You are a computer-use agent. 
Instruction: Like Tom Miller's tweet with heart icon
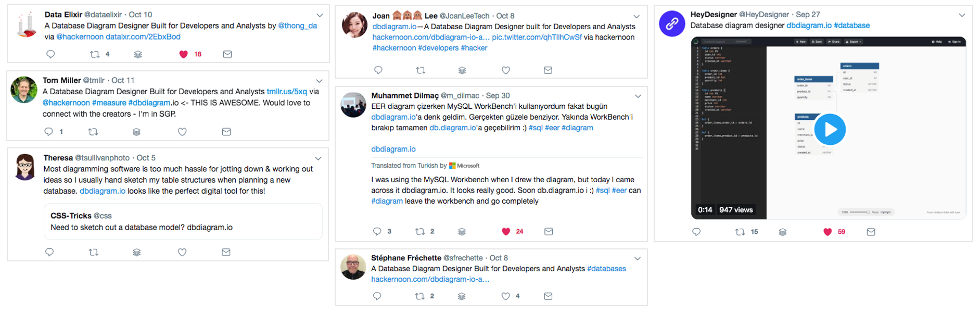click(x=182, y=132)
